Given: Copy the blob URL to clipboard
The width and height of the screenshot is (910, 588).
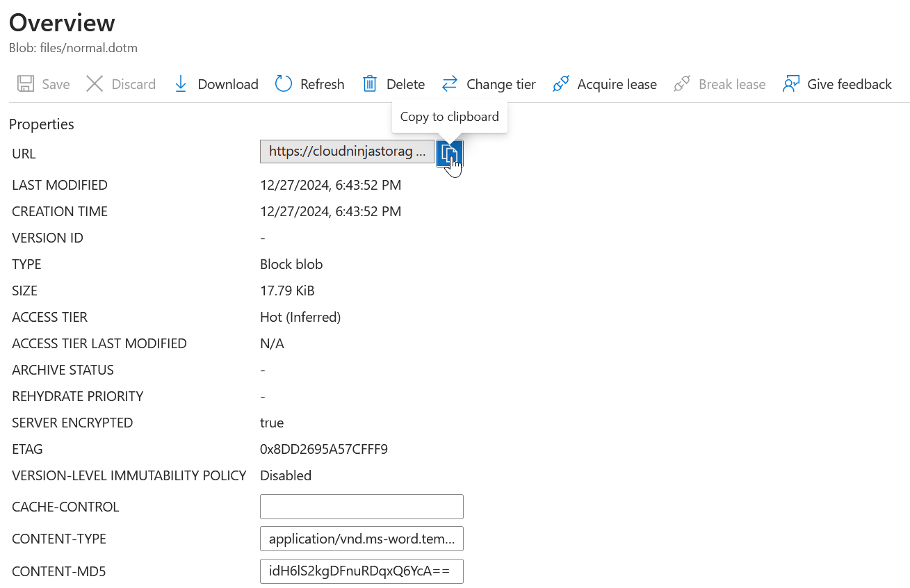Looking at the screenshot, I should click(x=450, y=154).
